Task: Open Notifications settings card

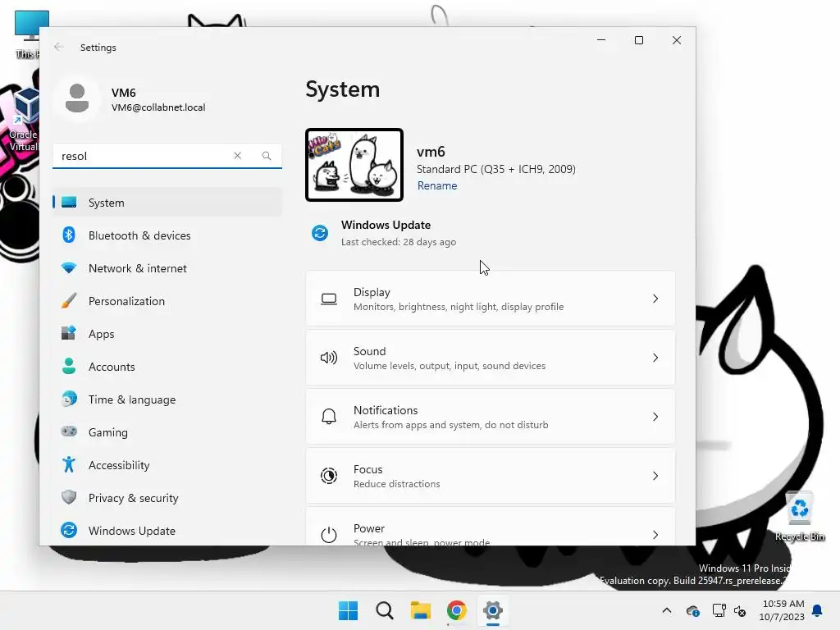Action: [x=491, y=417]
